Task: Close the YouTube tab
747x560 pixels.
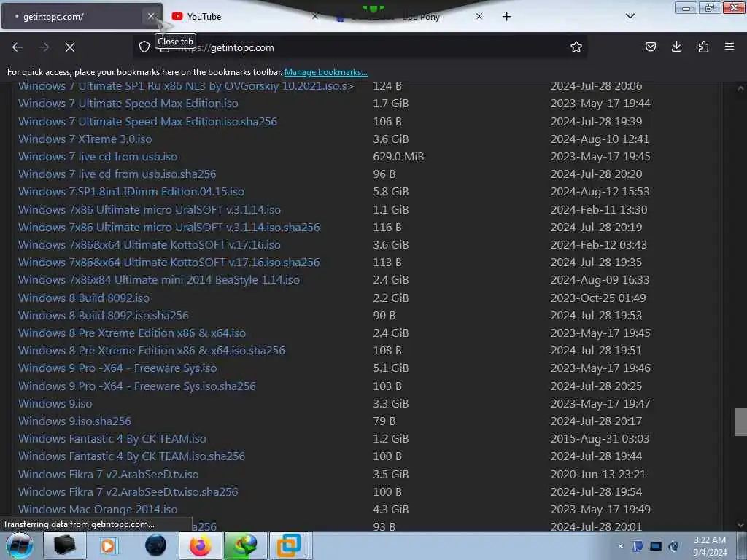Action: (315, 16)
